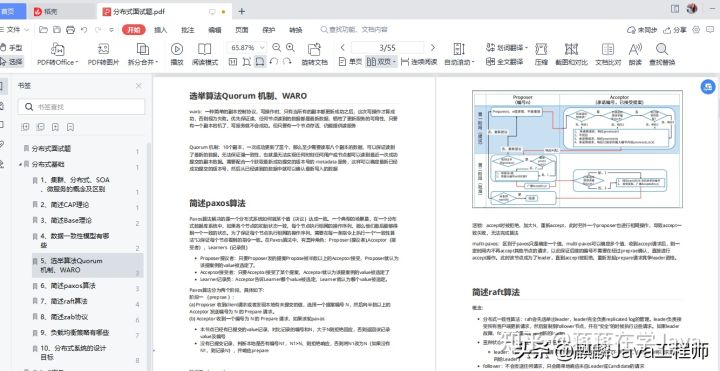Select the 手型 hand tool
Viewport: 720px width, 371px height.
pos(11,47)
